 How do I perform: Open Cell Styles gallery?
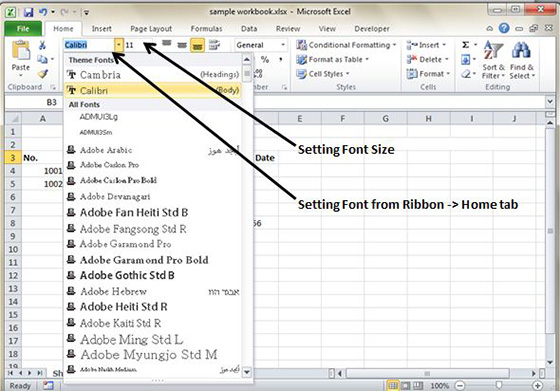click(322, 74)
